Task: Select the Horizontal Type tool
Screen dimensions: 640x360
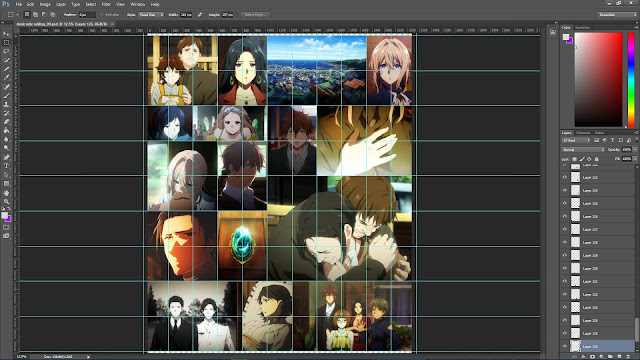Action: (6, 166)
